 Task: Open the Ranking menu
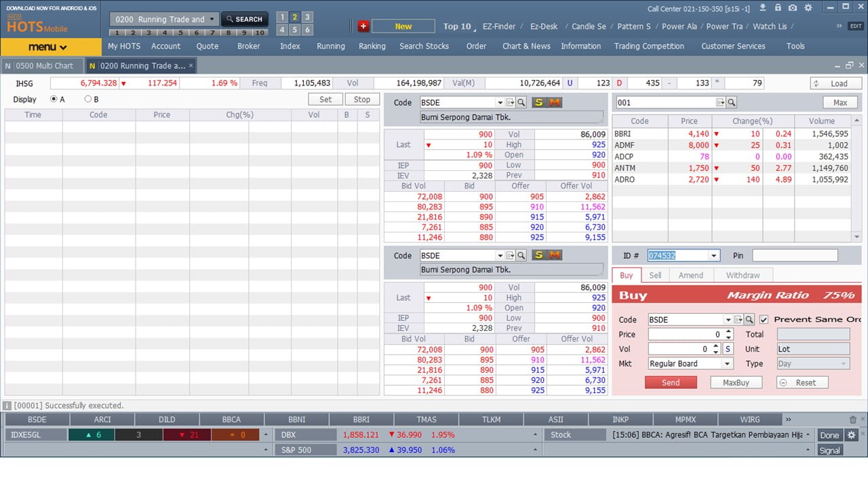372,46
